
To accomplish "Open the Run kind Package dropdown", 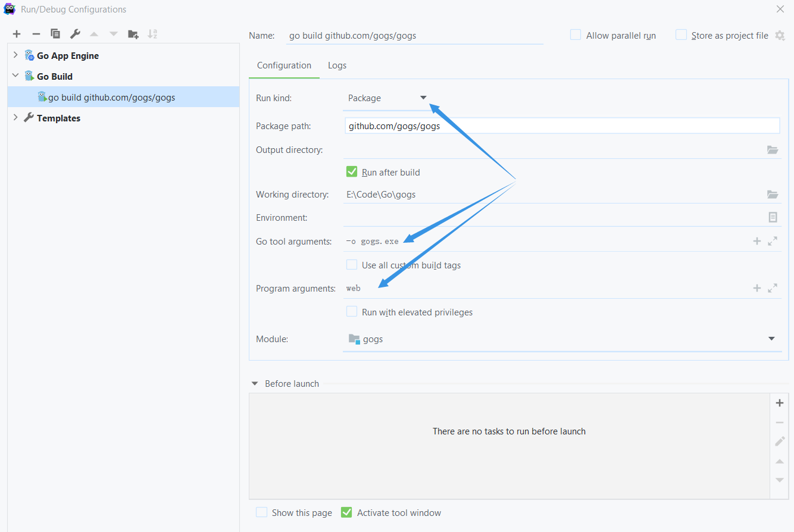I will pos(387,98).
